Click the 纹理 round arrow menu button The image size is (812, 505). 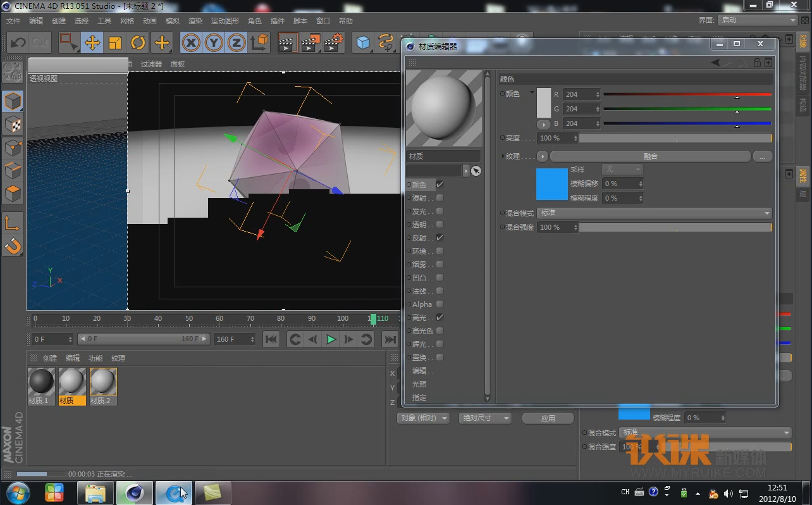[x=542, y=156]
